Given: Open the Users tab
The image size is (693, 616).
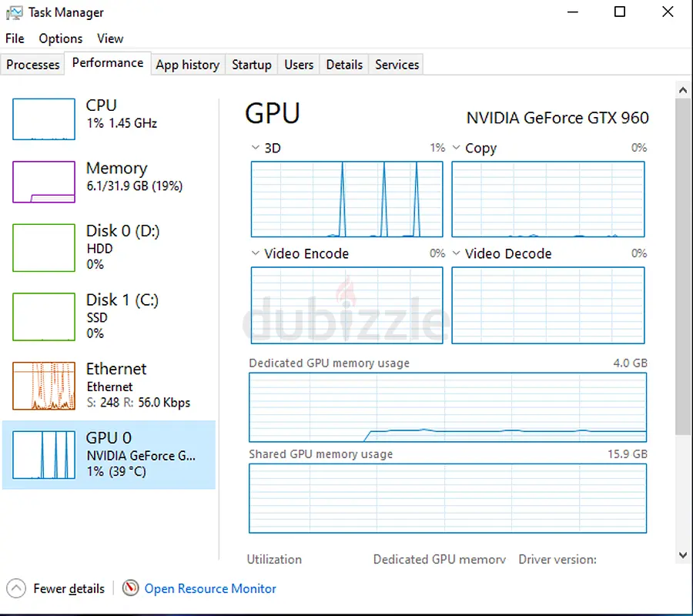Looking at the screenshot, I should click(x=299, y=65).
